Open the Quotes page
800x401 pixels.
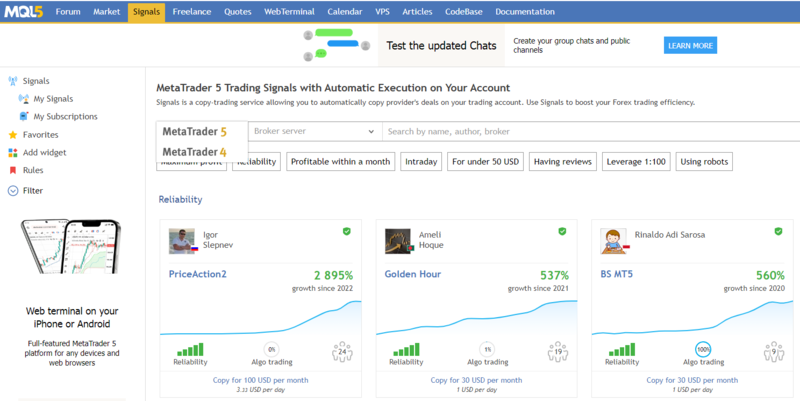pyautogui.click(x=238, y=12)
